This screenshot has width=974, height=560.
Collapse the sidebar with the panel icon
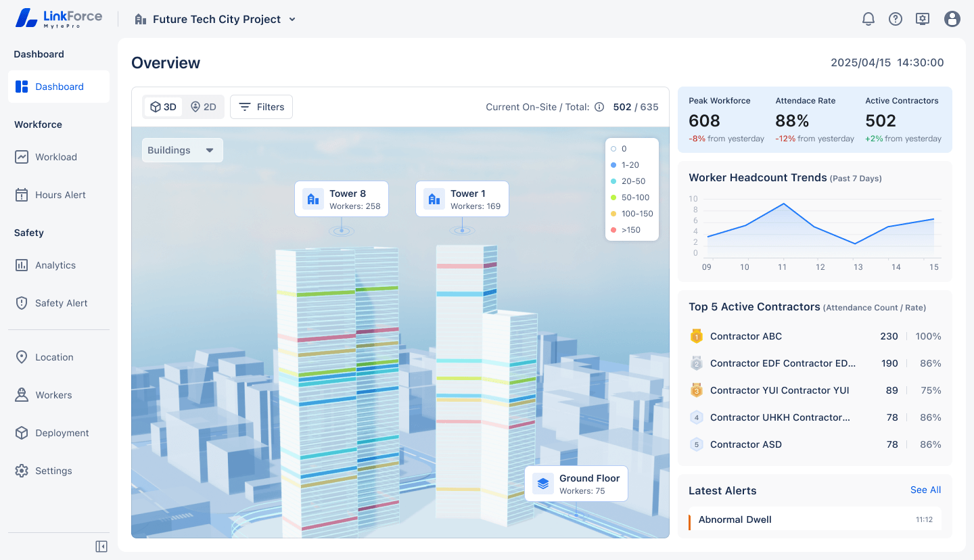(x=101, y=546)
